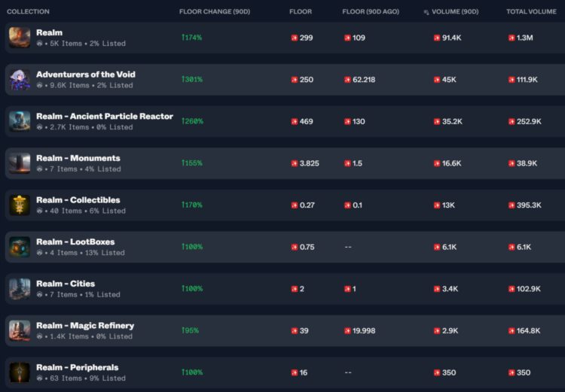Screen dimensions: 565x392
Task: Click the Realm - Magic Refinery icon
Action: pyautogui.click(x=20, y=330)
